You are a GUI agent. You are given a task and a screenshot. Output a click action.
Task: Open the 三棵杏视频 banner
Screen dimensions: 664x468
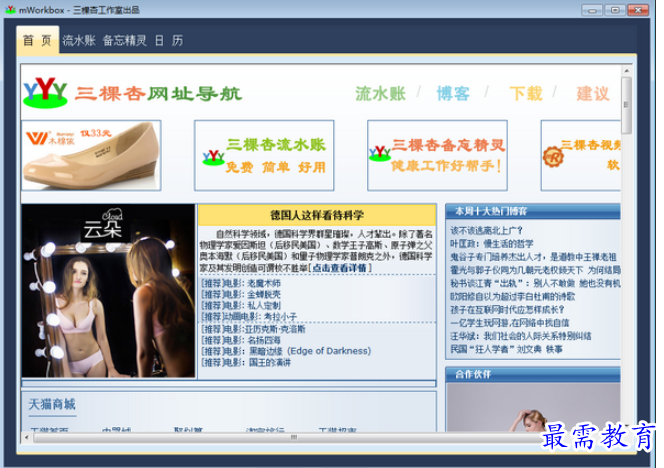pyautogui.click(x=581, y=155)
